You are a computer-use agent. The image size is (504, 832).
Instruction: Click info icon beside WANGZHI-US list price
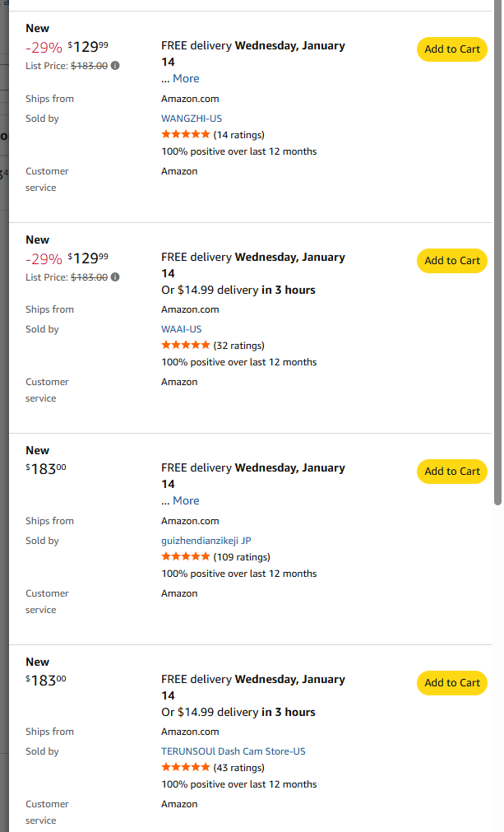[x=115, y=66]
